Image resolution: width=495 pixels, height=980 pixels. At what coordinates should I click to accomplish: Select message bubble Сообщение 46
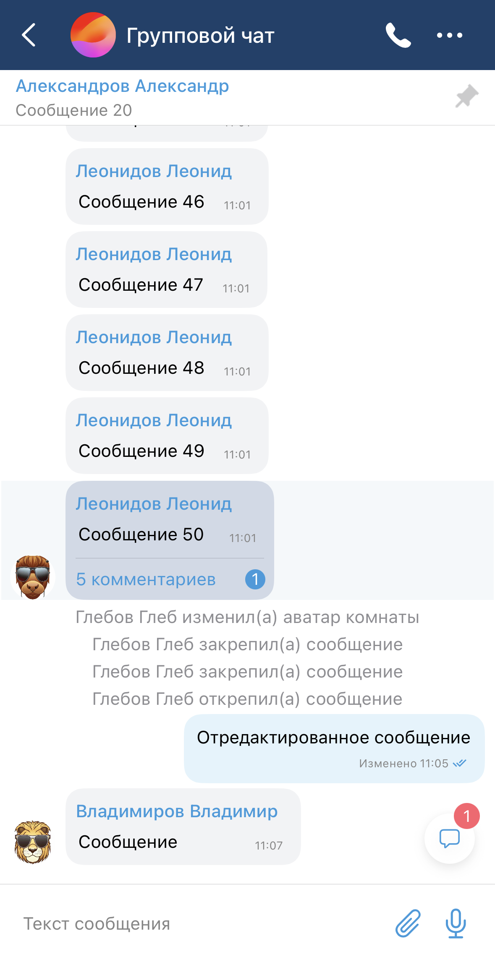click(x=167, y=187)
